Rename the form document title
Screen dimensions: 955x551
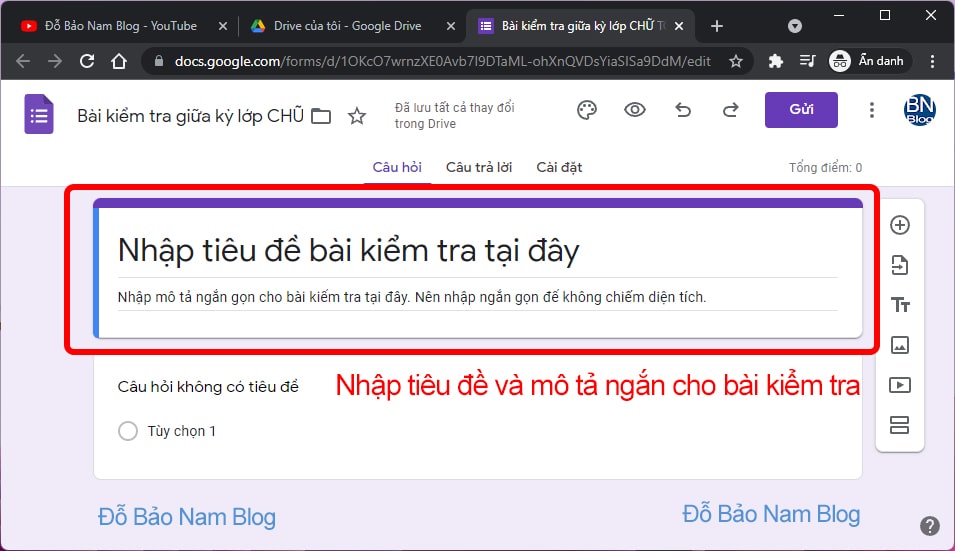(190, 116)
